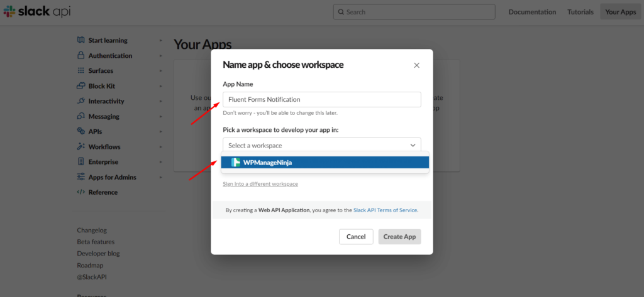
Task: Click the APIs gears icon
Action: [x=81, y=131]
